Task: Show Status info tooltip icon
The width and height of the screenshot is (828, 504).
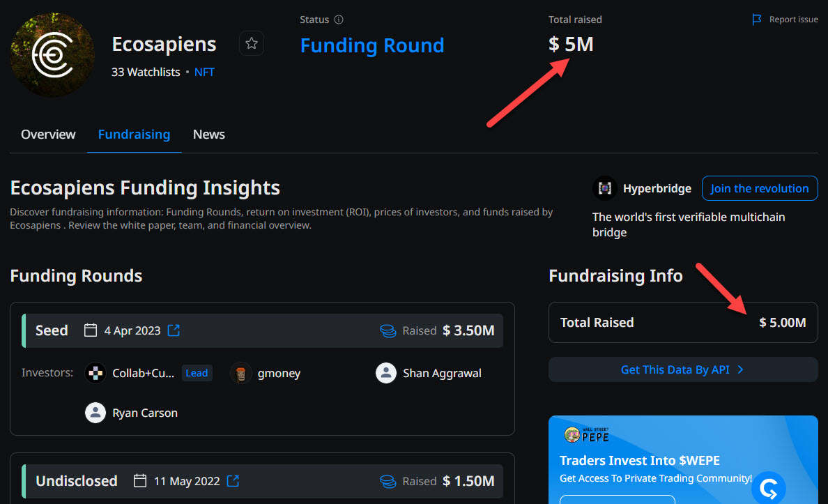Action: pyautogui.click(x=339, y=20)
